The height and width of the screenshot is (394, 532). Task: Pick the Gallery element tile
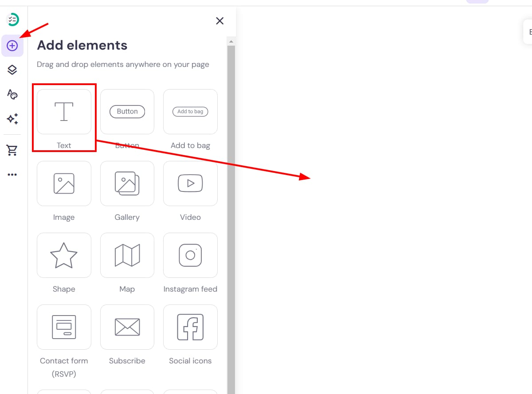[127, 183]
